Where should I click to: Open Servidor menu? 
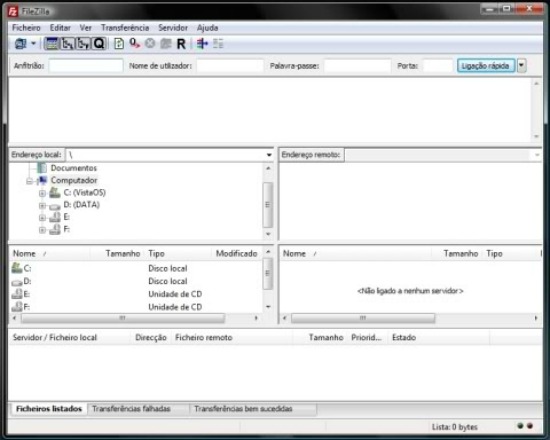(x=173, y=28)
